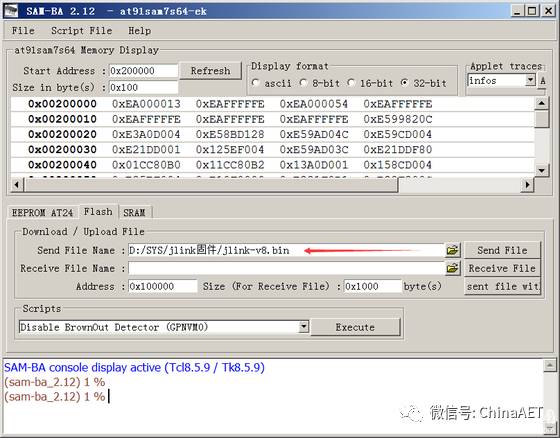Click the Execute script button

(355, 327)
